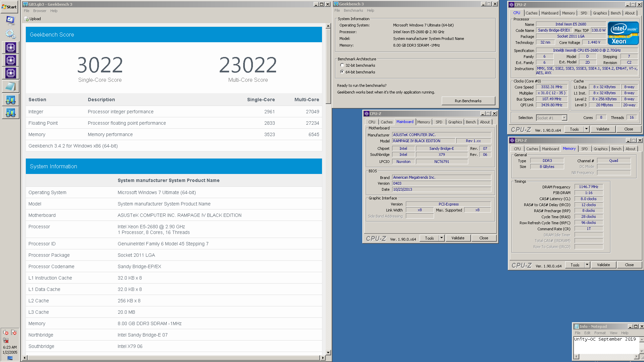
Task: Click the Core Speed value 3332.31 MHz
Action: tap(551, 87)
